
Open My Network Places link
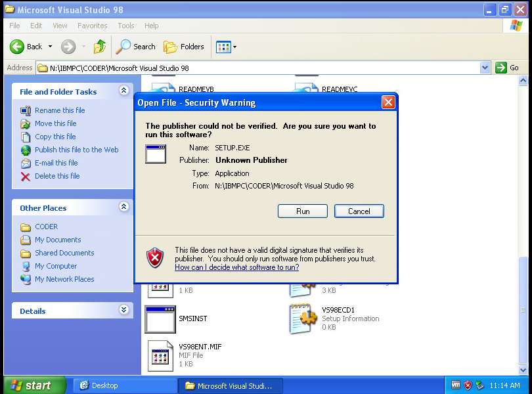[x=64, y=279]
